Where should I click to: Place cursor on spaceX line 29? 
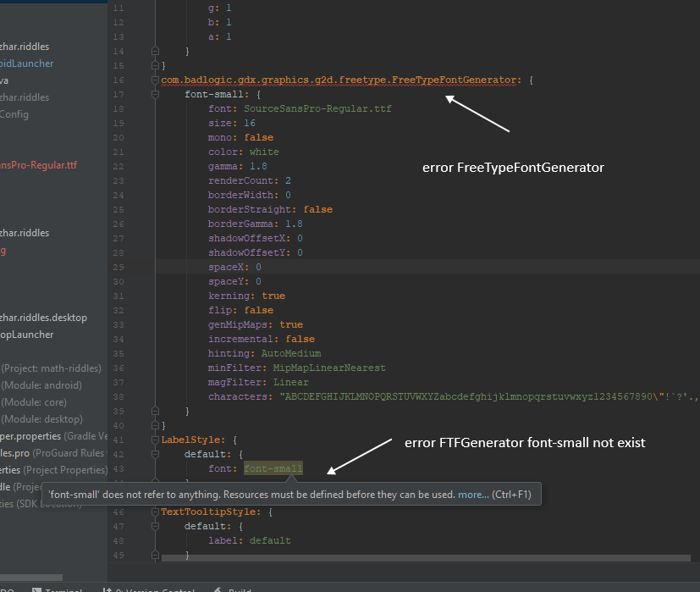(234, 267)
